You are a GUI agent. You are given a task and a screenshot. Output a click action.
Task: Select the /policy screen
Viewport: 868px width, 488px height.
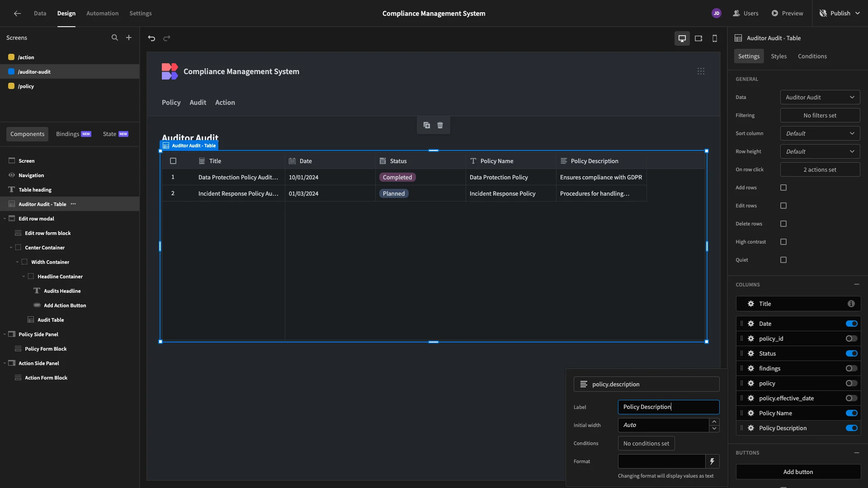70,86
